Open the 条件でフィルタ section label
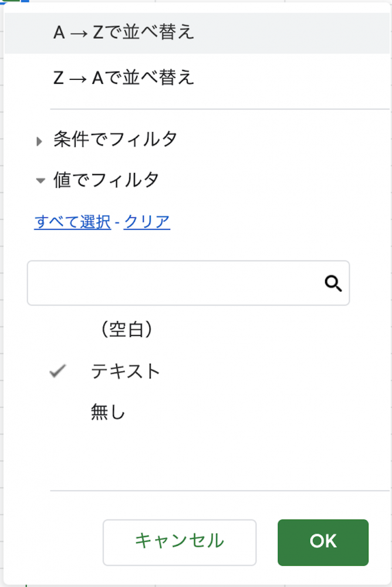 point(115,140)
